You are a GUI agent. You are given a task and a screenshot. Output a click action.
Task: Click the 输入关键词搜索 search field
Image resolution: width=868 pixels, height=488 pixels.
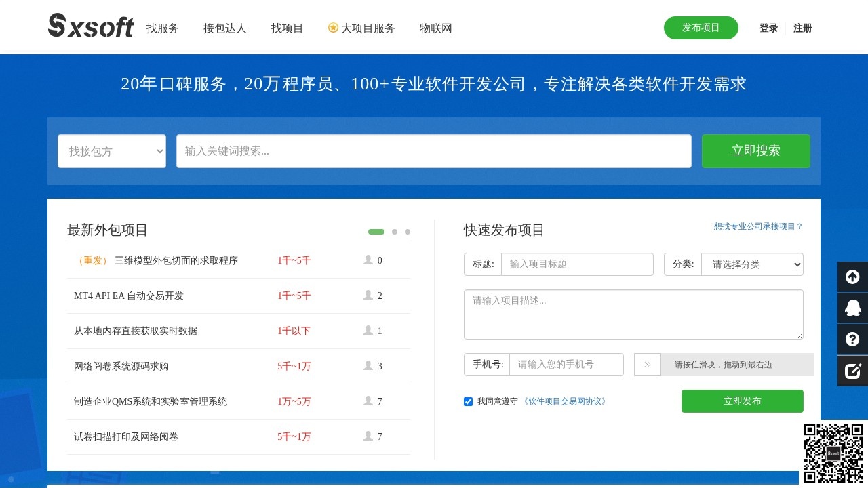(434, 151)
